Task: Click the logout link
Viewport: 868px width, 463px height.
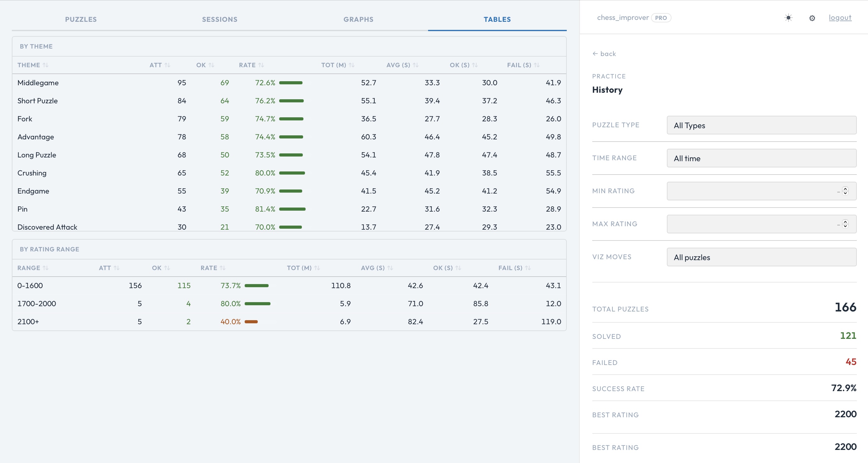Action: 840,18
